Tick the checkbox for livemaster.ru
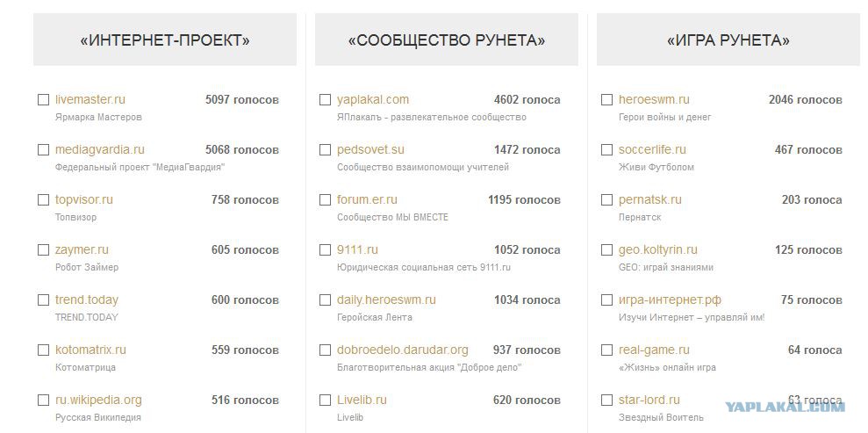 (43, 99)
